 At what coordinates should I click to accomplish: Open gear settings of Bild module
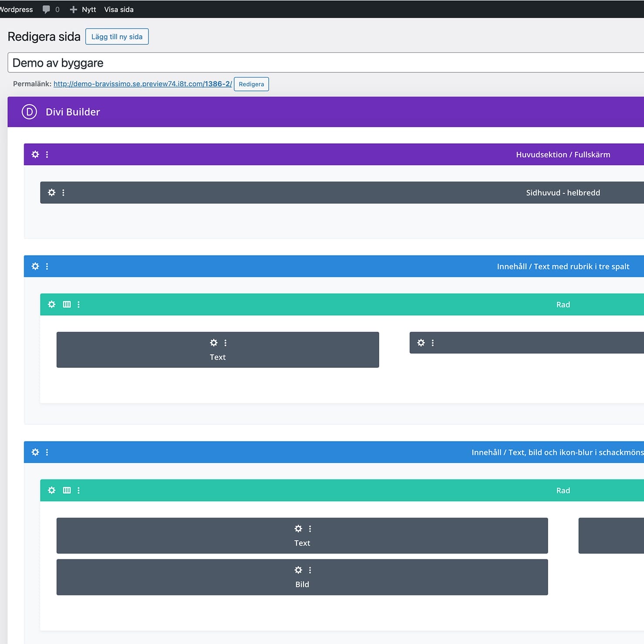coord(298,570)
